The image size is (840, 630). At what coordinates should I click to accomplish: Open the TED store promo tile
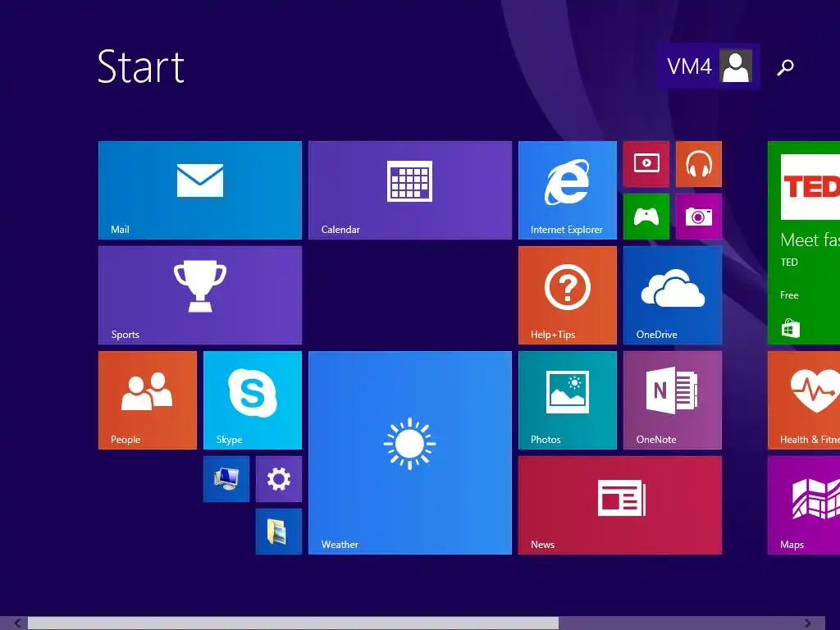(x=804, y=243)
